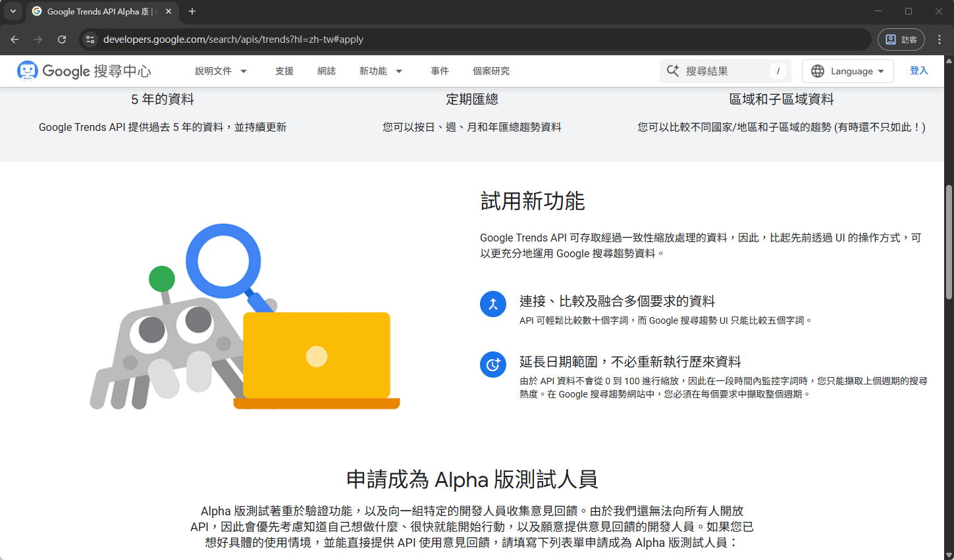Reload the page with the refresh icon
Viewport: 954px width, 560px height.
(62, 39)
